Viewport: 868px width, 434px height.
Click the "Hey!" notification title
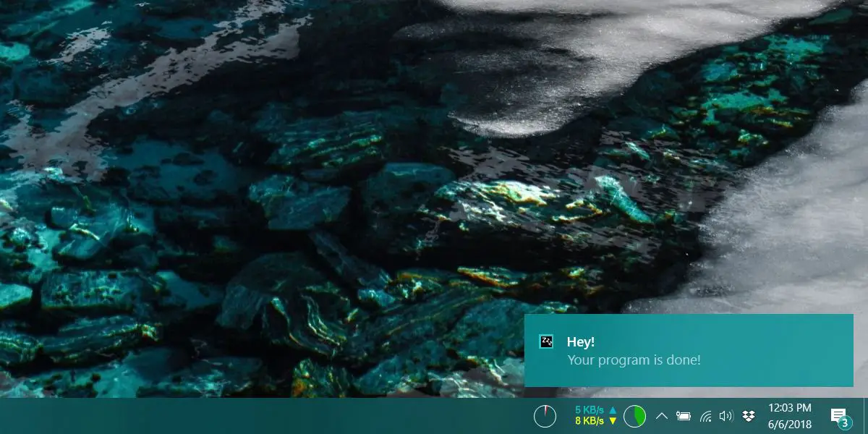(581, 342)
